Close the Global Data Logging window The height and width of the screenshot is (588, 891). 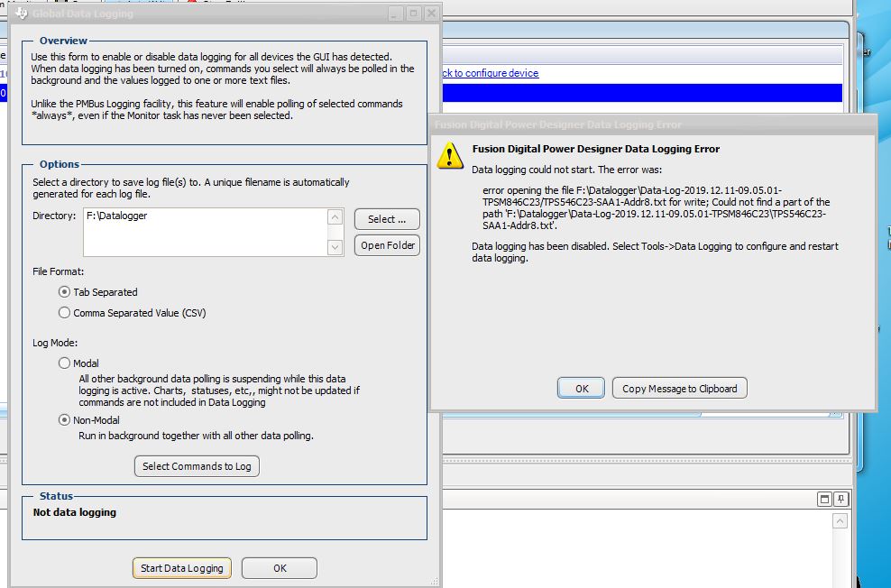(431, 13)
